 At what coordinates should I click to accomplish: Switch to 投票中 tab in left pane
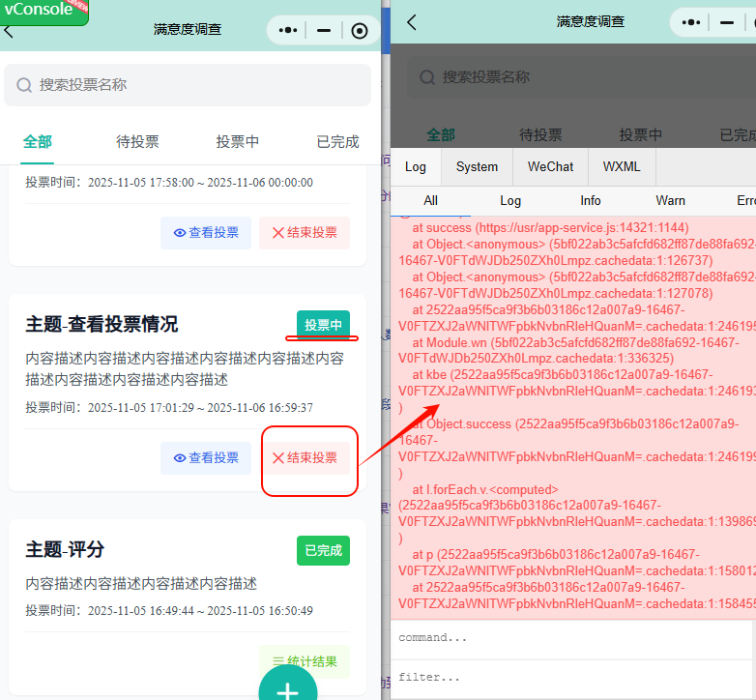coord(237,142)
